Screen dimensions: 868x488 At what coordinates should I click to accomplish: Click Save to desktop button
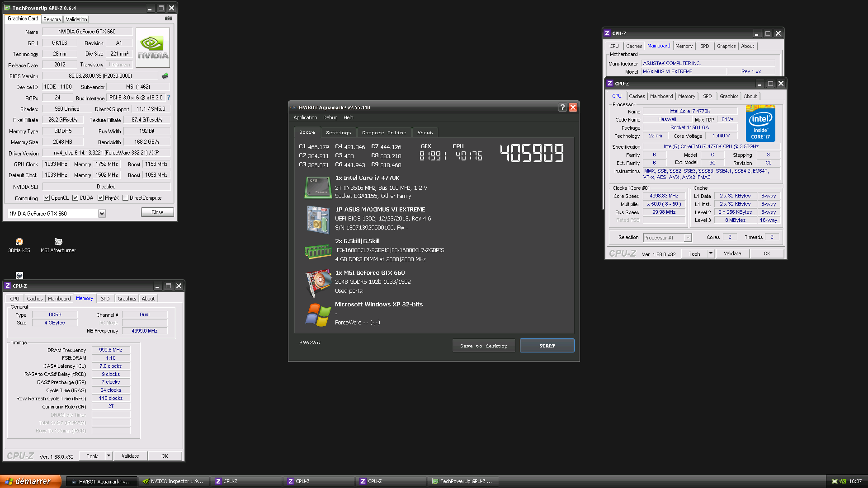[x=484, y=346]
